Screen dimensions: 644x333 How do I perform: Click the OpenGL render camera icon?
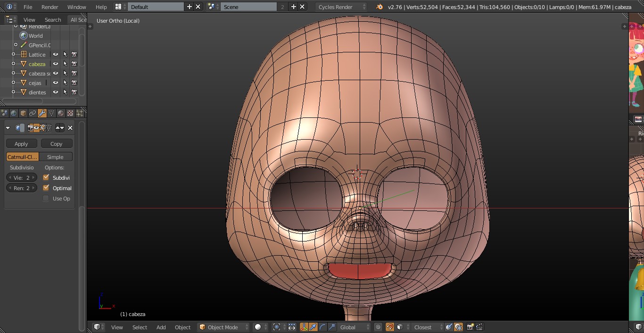[x=470, y=327]
